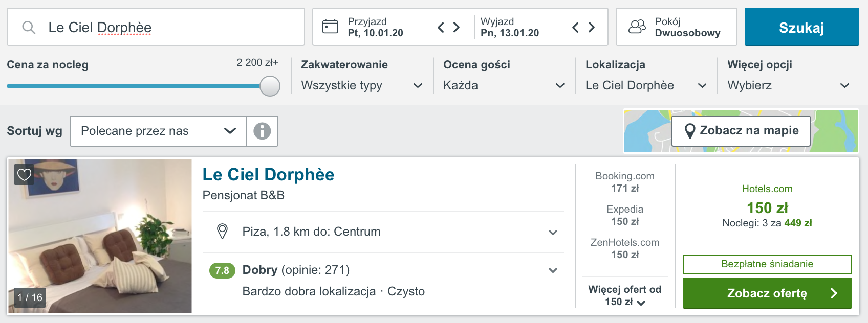
Task: Click the Noclegi: 3 za 449 zł text
Action: [x=767, y=223]
